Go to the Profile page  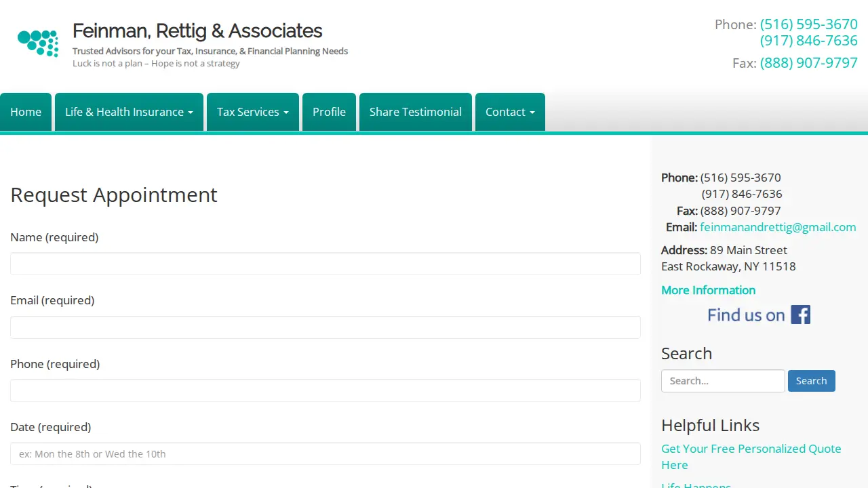(329, 112)
